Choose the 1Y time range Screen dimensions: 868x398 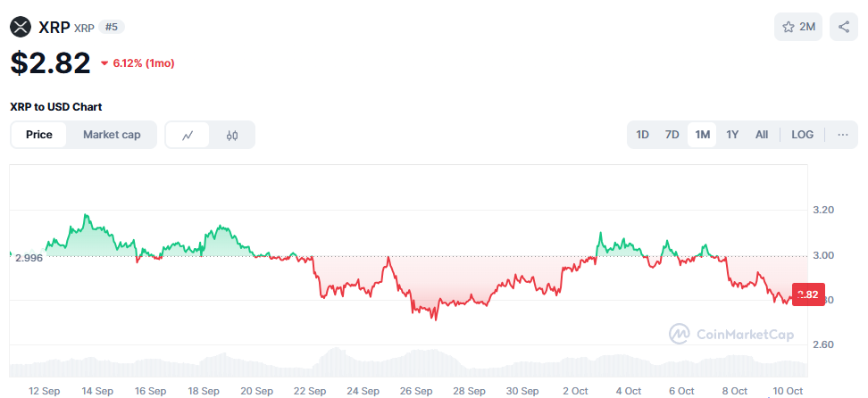point(732,135)
